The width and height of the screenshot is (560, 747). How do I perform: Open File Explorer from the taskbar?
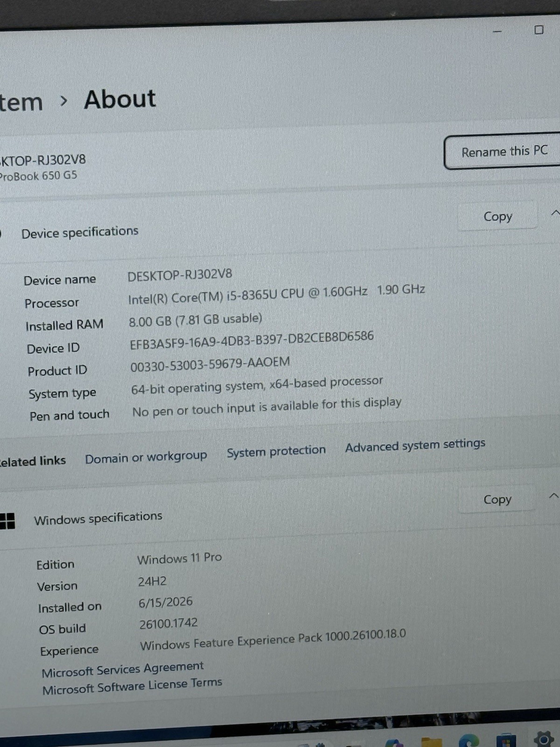coord(431,741)
